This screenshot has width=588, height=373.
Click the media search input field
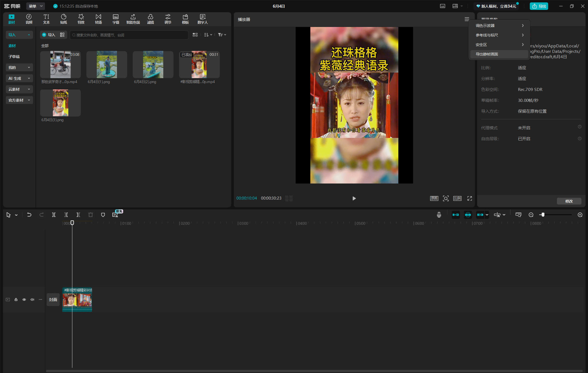[129, 35]
